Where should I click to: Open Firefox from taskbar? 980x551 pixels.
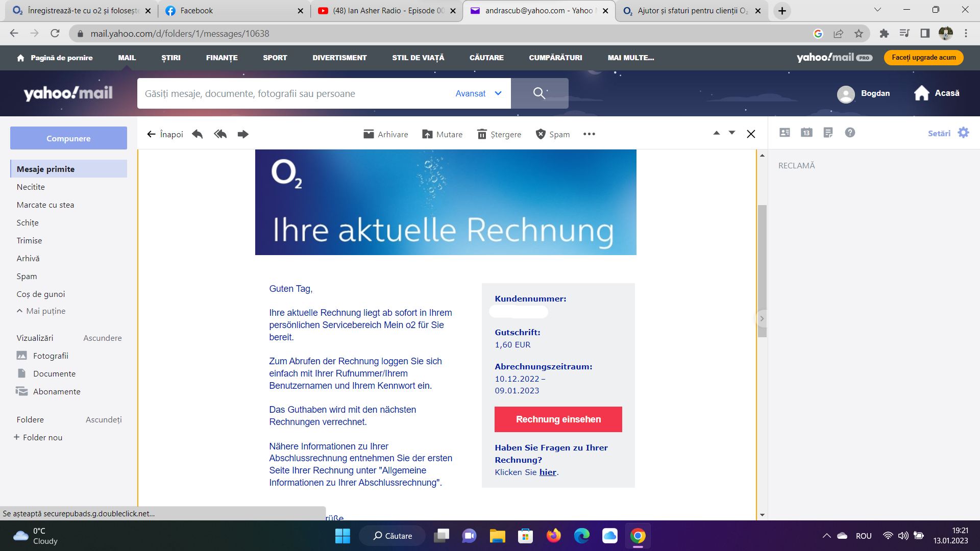[554, 536]
